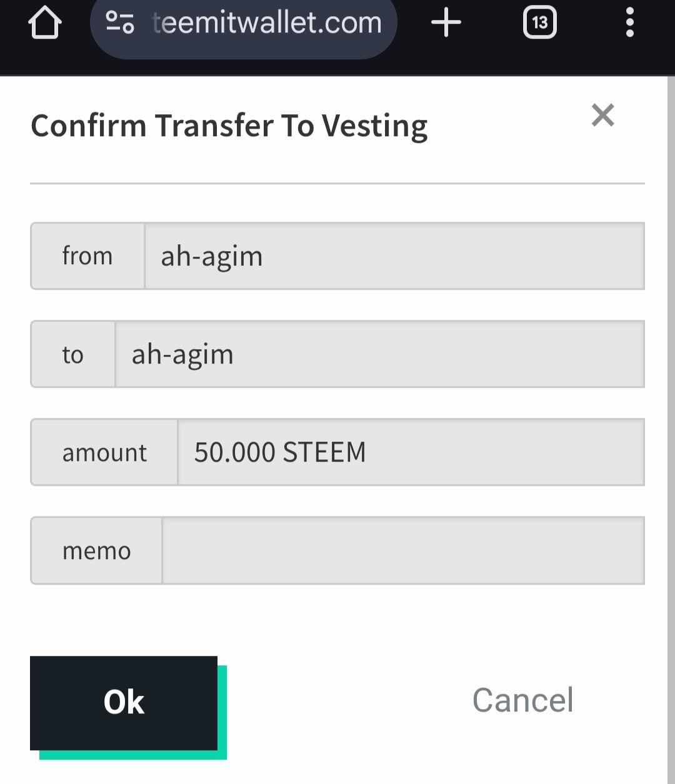Image resolution: width=675 pixels, height=784 pixels.
Task: Close the Confirm Transfer dialog with X
Action: coord(603,116)
